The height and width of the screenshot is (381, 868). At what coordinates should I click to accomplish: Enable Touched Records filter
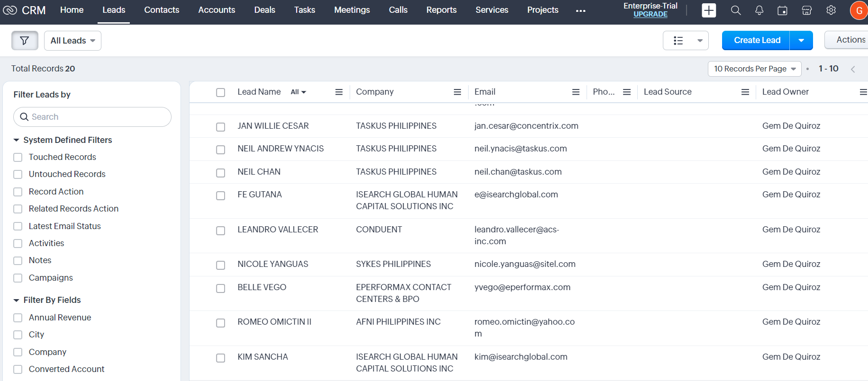click(18, 157)
